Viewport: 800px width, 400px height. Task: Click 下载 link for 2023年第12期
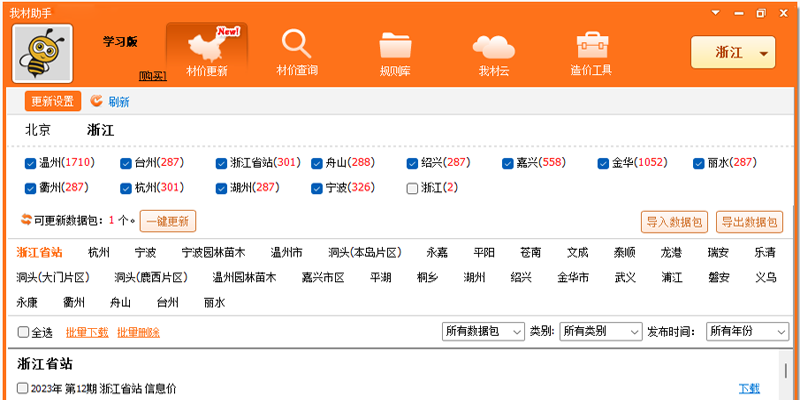coord(749,389)
